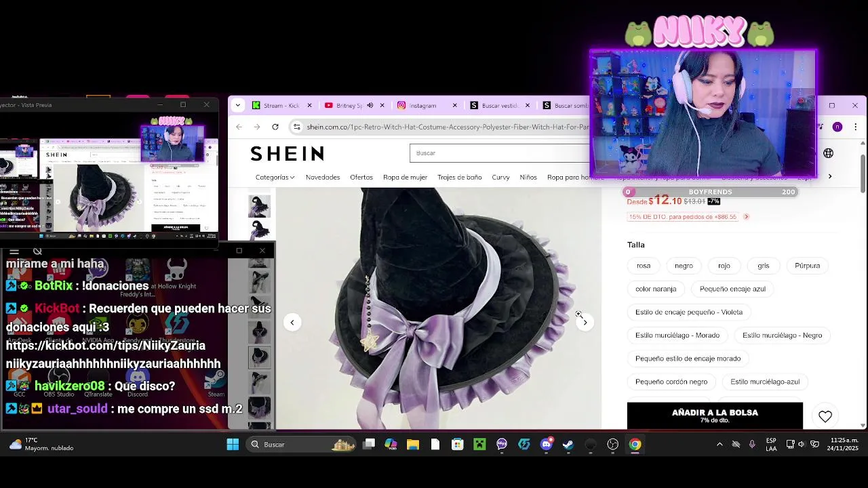Screen dimensions: 868x488
Task: Close the Instagram tab
Action: pyautogui.click(x=454, y=105)
